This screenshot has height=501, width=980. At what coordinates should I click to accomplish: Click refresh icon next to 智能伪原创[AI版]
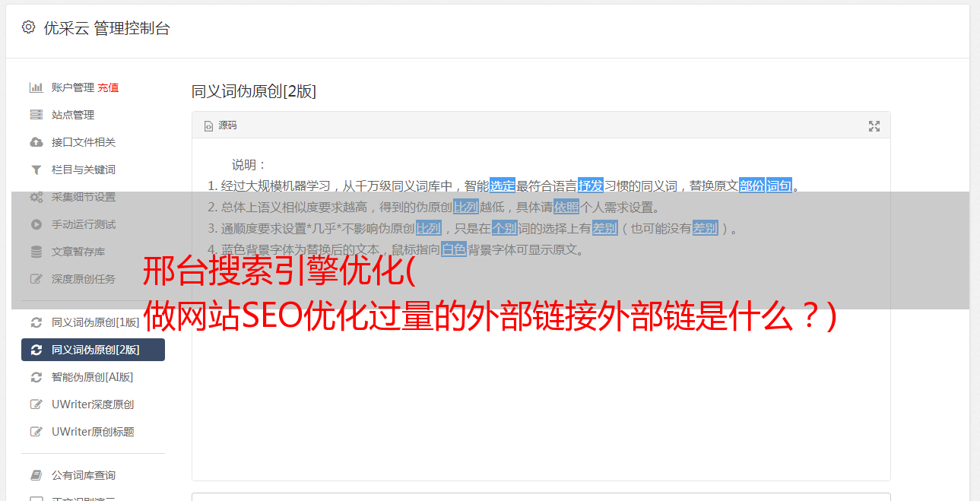36,377
